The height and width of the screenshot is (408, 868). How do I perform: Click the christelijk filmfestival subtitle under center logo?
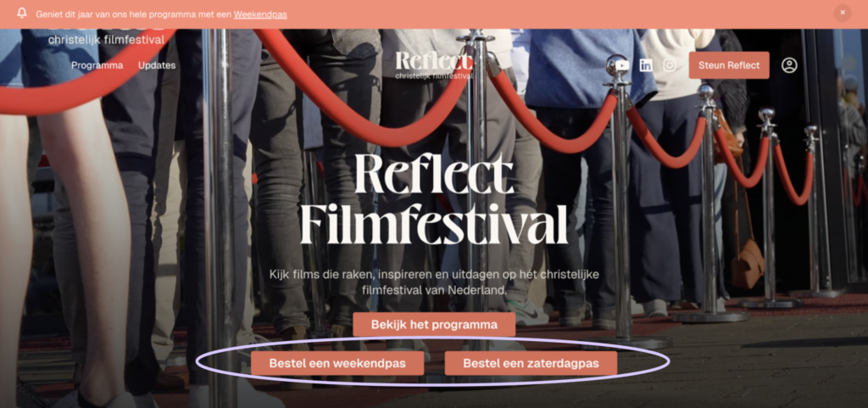435,75
